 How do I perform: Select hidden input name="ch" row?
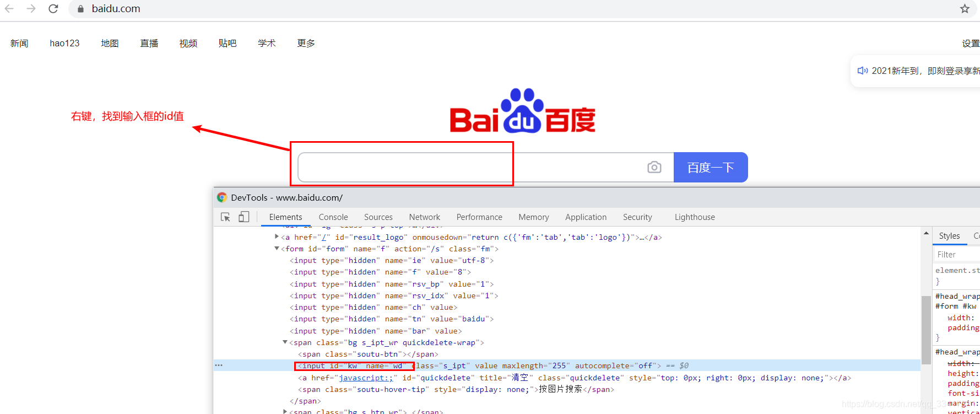[373, 307]
